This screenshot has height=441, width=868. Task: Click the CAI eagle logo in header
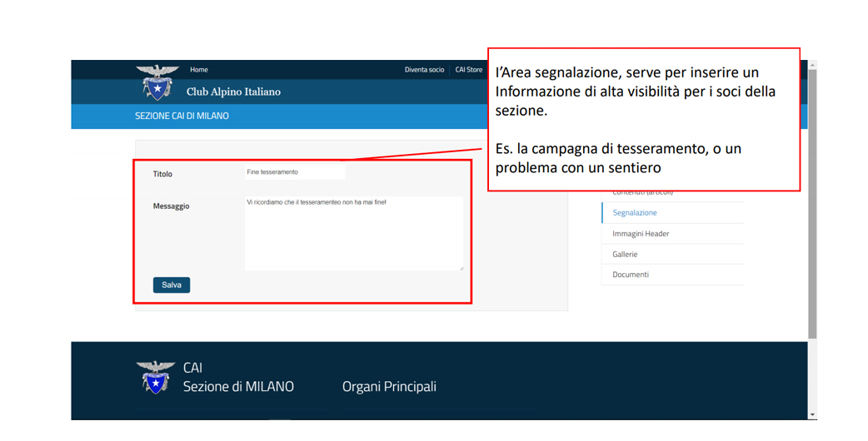157,83
